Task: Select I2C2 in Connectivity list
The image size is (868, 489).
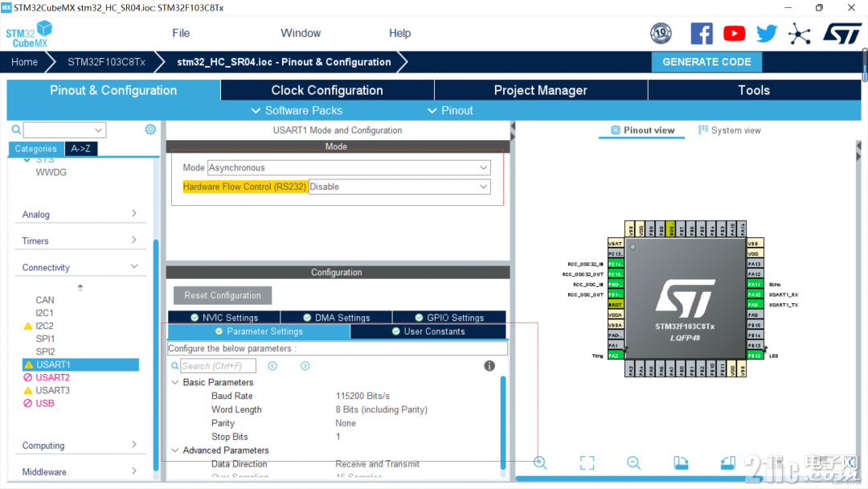Action: tap(45, 326)
